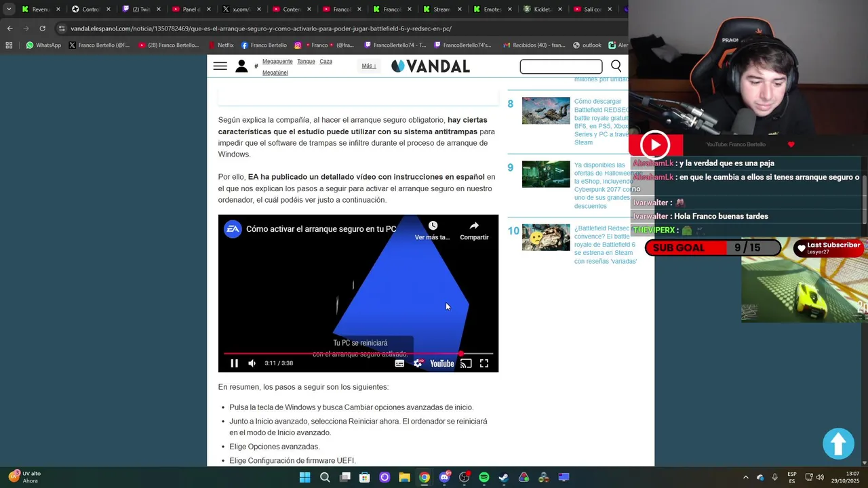The height and width of the screenshot is (488, 868).
Task: Open Windows taskbar search
Action: [x=325, y=477]
